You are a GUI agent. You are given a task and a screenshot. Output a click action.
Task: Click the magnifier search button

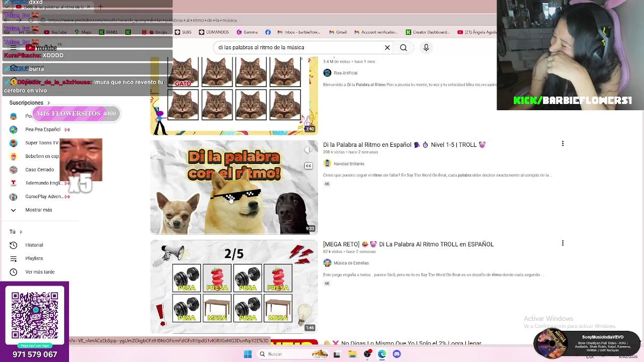pos(404,47)
